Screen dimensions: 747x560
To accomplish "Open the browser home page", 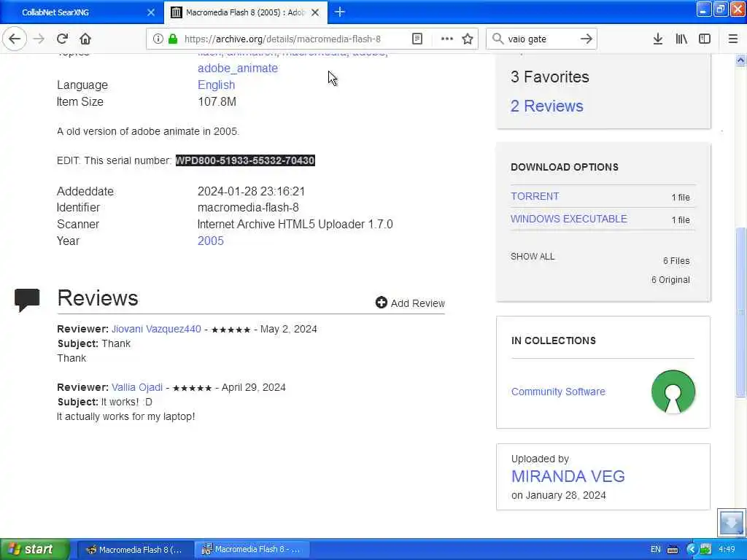I will tap(85, 39).
